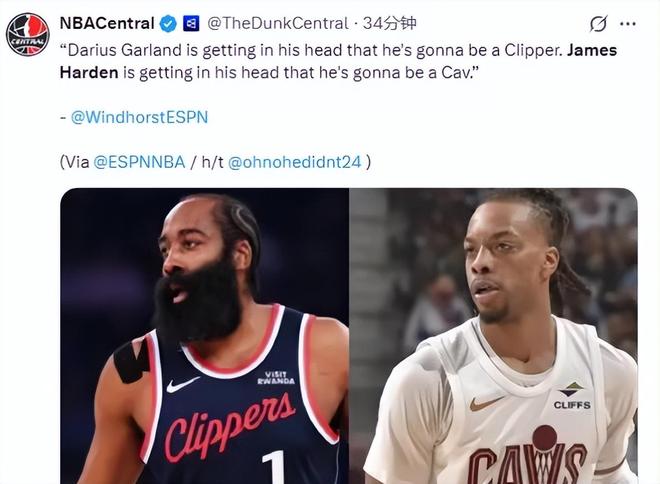Click the bold James Harden name in the tweet
The image size is (660, 484).
point(592,50)
